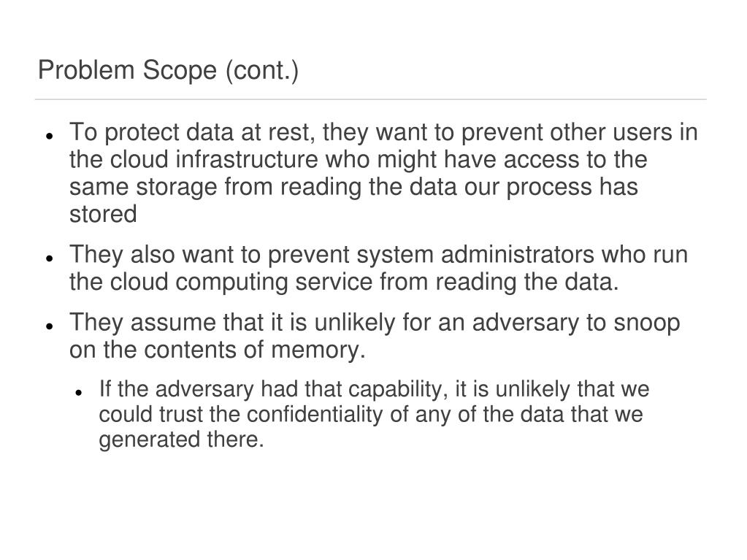The height and width of the screenshot is (560, 747).
Task: Click the line "the cloud computing service from reading"
Action: [x=344, y=283]
